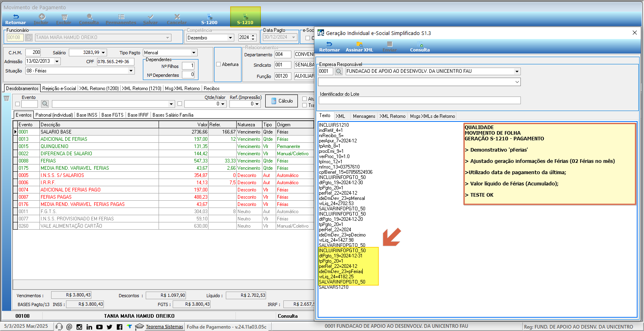The height and width of the screenshot is (331, 644).
Task: Click the CPF field
Action: coord(116,62)
